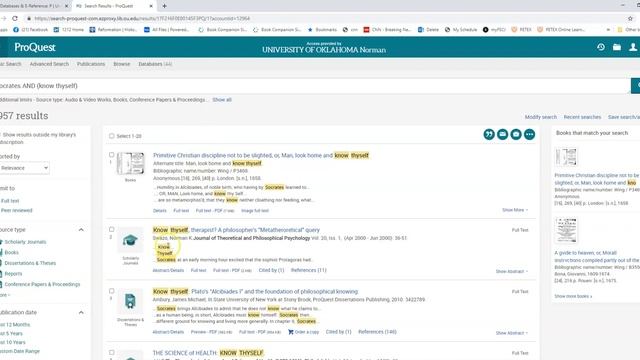Open Preview - PDF on result 3
The width and height of the screenshot is (640, 360).
tap(211, 332)
